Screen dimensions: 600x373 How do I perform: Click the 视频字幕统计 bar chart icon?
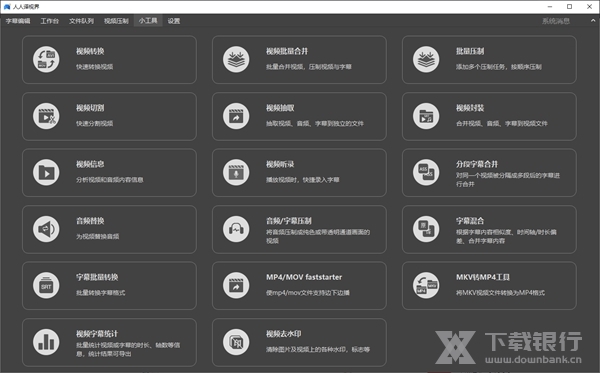pyautogui.click(x=46, y=342)
